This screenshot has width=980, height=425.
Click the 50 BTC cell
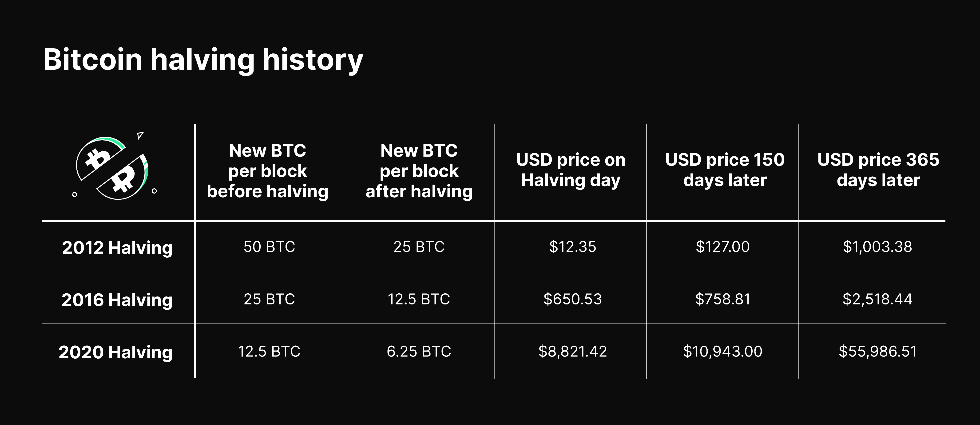click(x=269, y=247)
